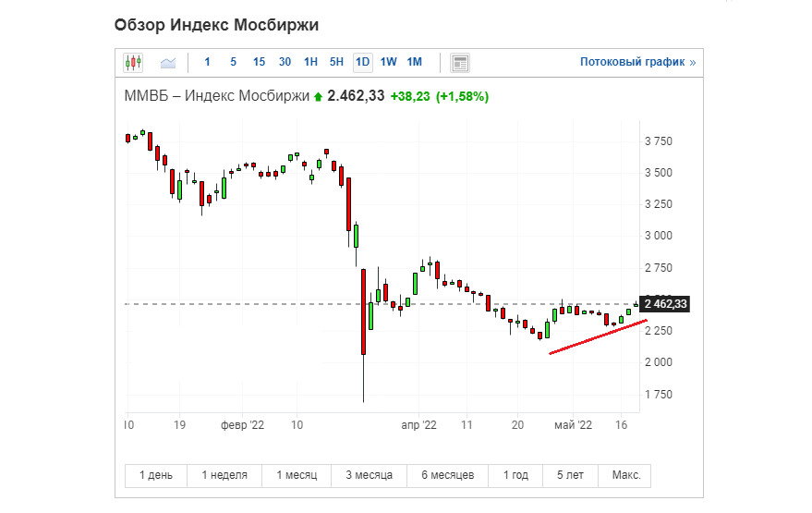The height and width of the screenshot is (513, 812).
Task: Switch to candlestick chart type icon
Action: (133, 63)
